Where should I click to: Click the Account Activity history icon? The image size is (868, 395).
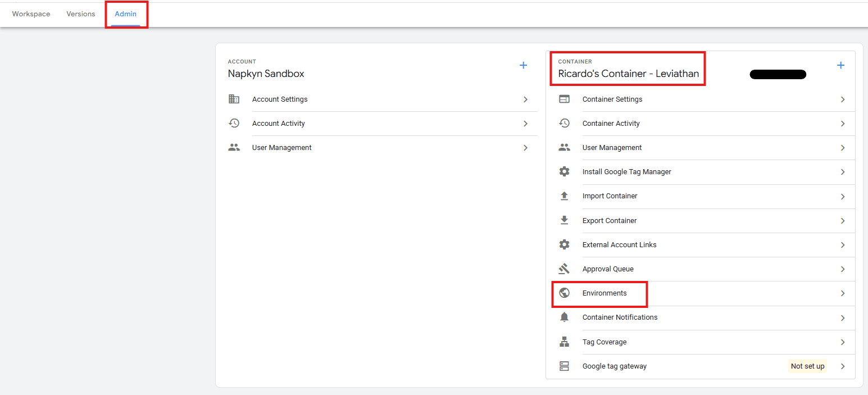(x=234, y=123)
